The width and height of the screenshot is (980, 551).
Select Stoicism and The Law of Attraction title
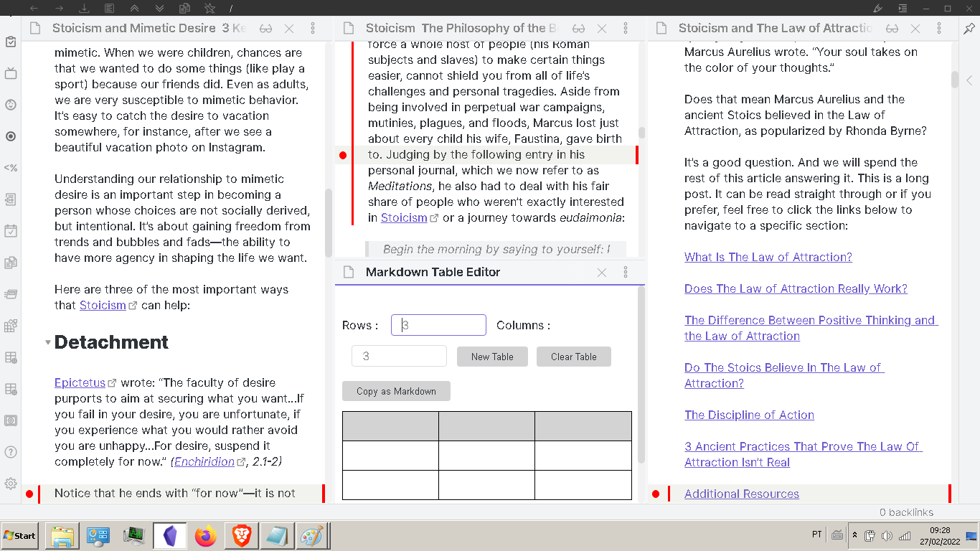click(x=776, y=29)
